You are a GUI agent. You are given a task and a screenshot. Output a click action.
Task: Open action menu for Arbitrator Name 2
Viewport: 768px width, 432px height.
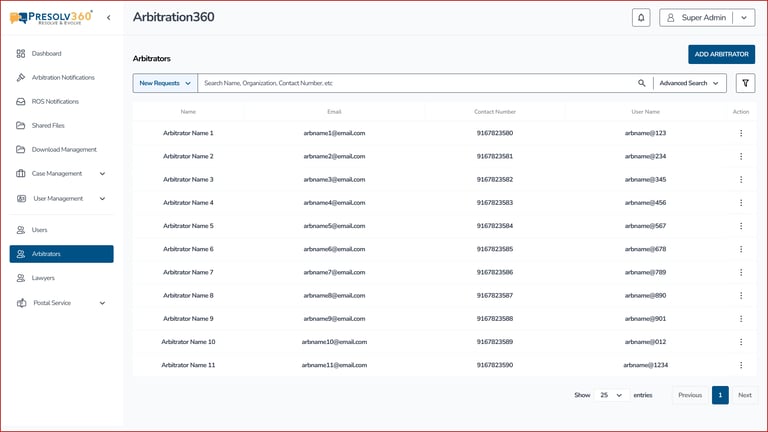pyautogui.click(x=741, y=156)
